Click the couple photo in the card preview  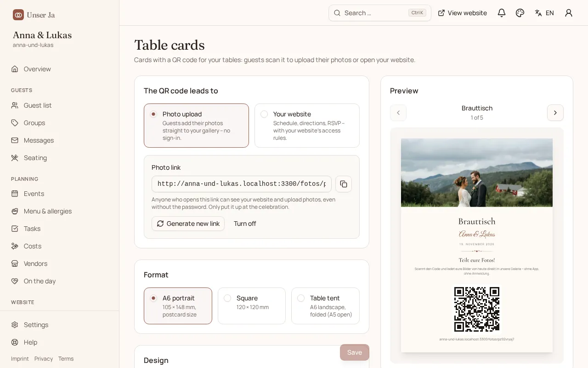click(x=477, y=172)
